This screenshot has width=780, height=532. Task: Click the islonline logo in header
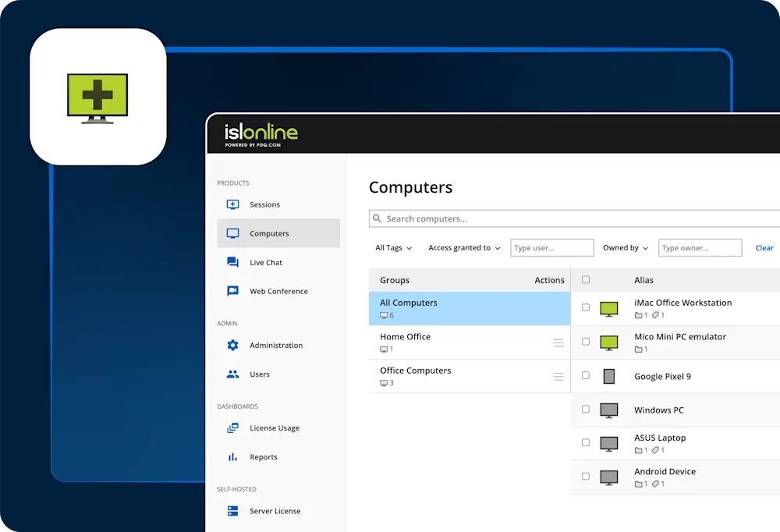click(x=261, y=135)
